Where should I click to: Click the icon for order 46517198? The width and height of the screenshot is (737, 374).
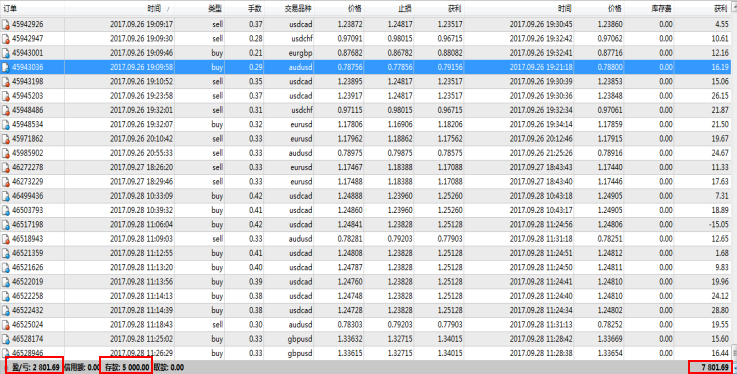coord(6,225)
